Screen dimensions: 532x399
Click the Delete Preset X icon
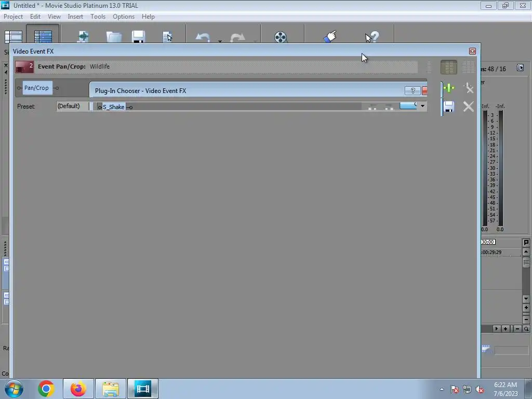click(x=468, y=107)
